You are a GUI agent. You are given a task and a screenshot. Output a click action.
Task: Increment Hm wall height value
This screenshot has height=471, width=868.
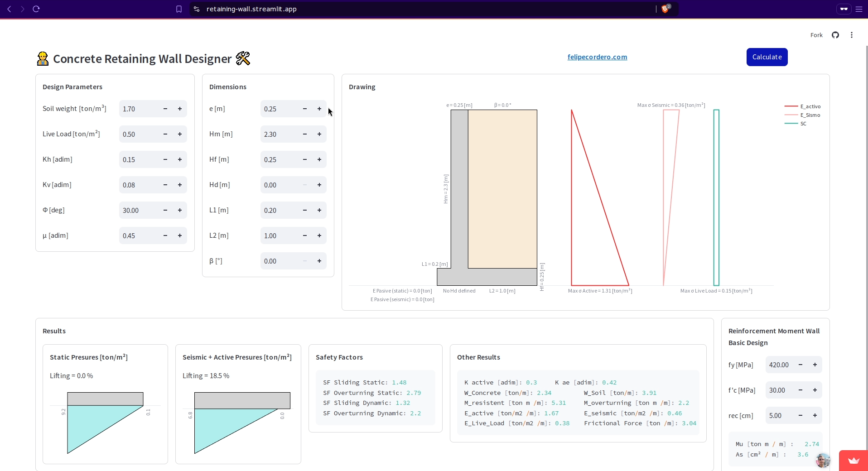tap(319, 135)
